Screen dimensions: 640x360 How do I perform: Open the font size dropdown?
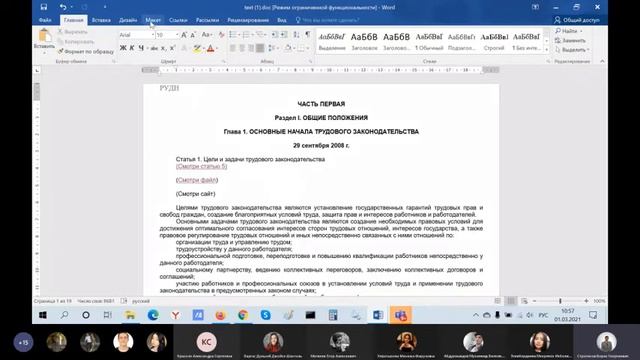click(x=177, y=35)
